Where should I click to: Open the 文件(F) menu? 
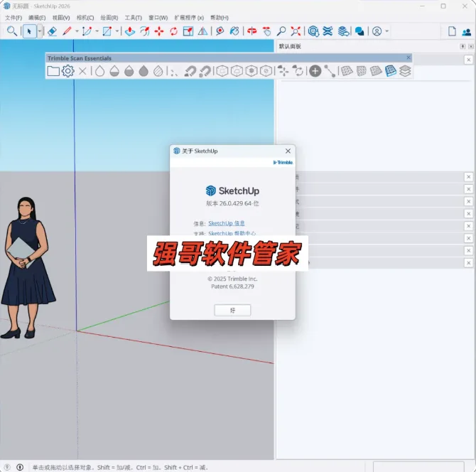(x=13, y=18)
